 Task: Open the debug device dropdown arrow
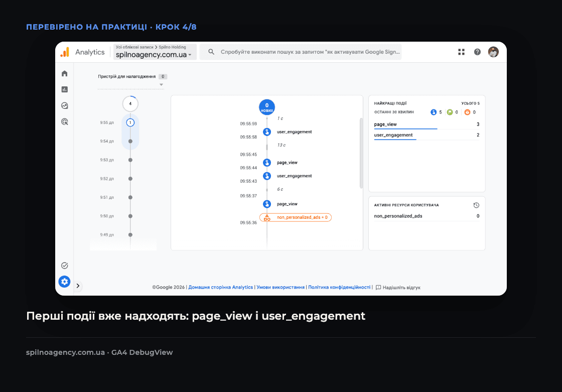pos(161,85)
